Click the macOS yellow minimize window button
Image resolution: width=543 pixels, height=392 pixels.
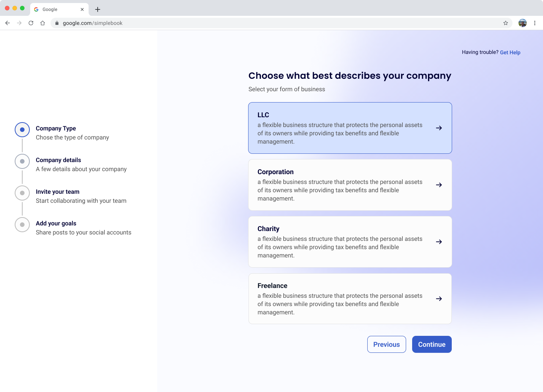pyautogui.click(x=15, y=8)
